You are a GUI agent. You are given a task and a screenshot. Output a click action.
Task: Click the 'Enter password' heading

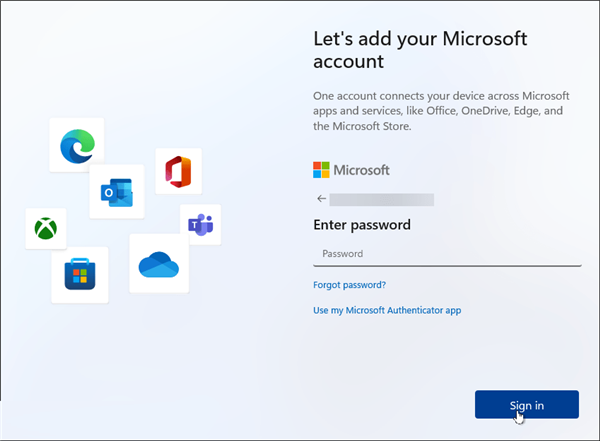362,225
